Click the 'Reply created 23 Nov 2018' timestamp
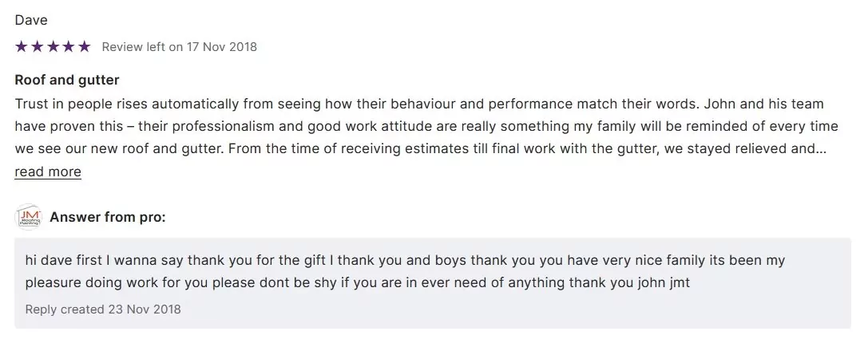 [x=103, y=309]
